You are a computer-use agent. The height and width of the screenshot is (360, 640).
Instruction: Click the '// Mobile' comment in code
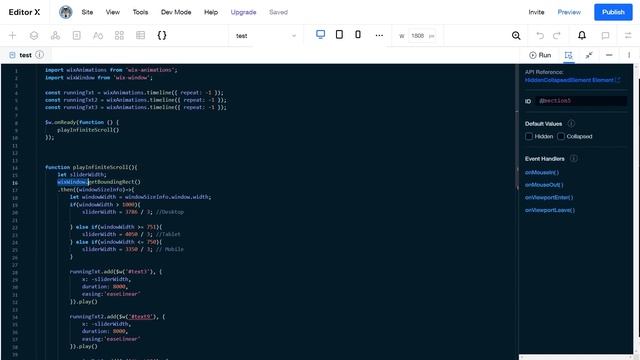[x=170, y=249]
